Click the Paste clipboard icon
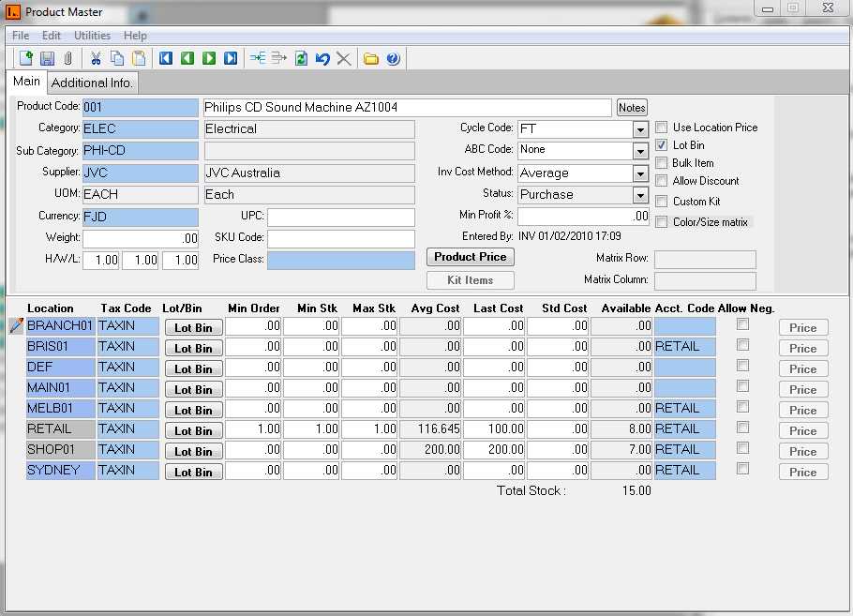Viewport: 853px width, 616px height. [140, 58]
